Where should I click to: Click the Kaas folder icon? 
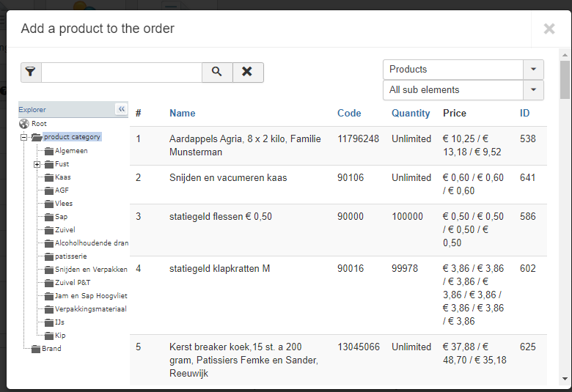pos(49,177)
